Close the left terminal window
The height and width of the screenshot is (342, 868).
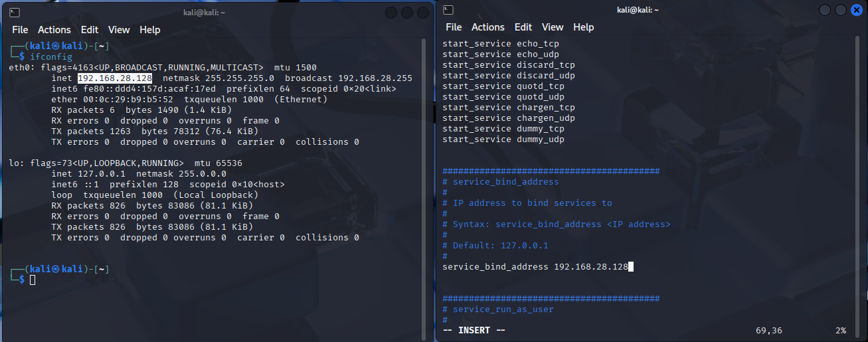tap(423, 13)
